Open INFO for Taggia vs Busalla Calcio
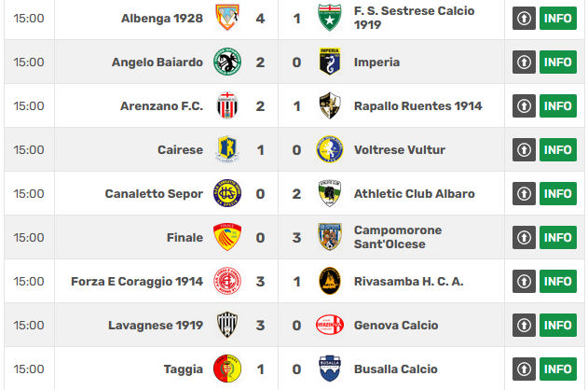This screenshot has height=390, width=588. pyautogui.click(x=558, y=369)
